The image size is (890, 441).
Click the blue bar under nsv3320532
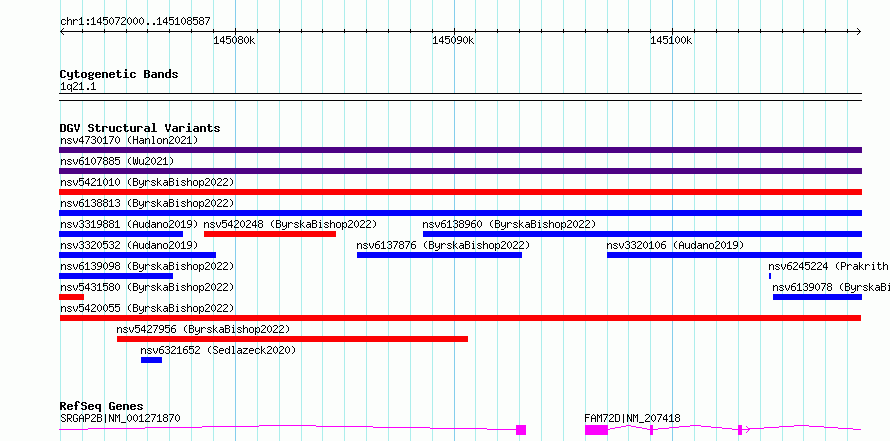(x=137, y=255)
